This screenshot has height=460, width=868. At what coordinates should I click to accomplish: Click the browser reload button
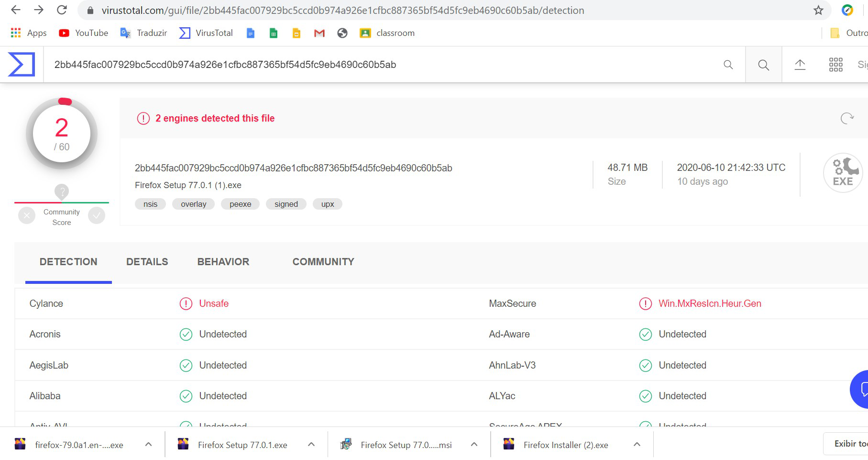point(62,10)
